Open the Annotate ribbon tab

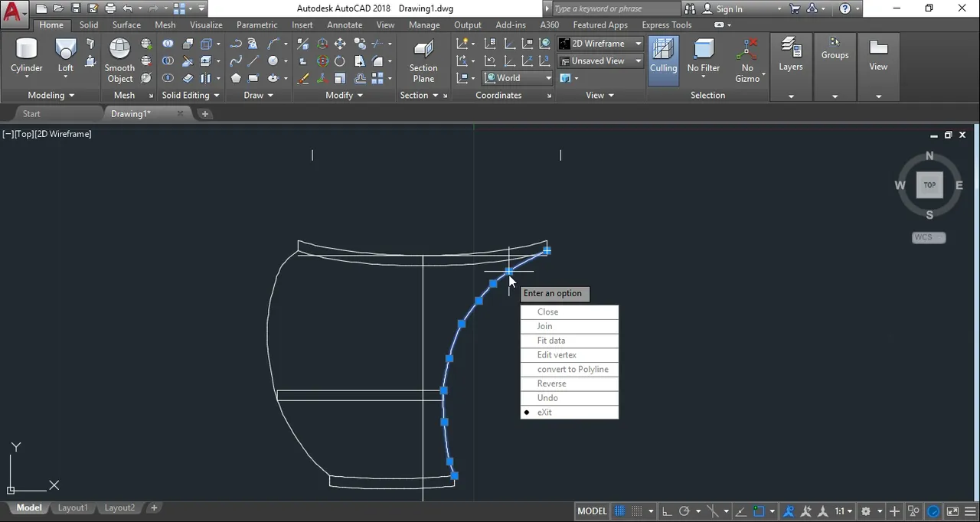point(345,24)
